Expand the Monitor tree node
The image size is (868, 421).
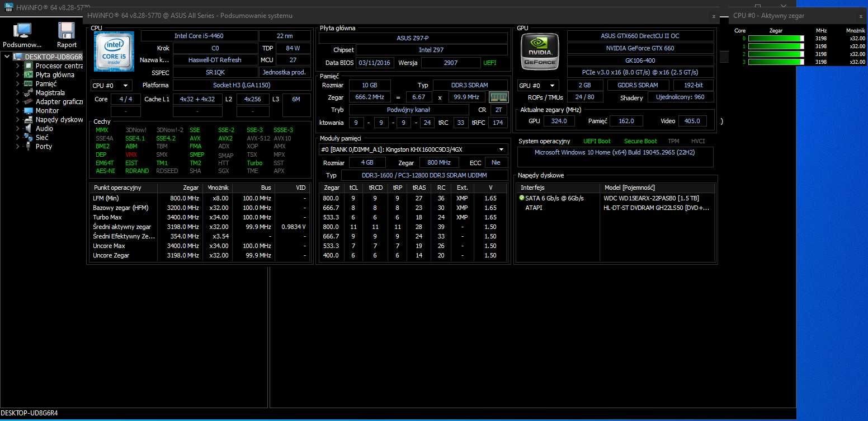point(18,110)
